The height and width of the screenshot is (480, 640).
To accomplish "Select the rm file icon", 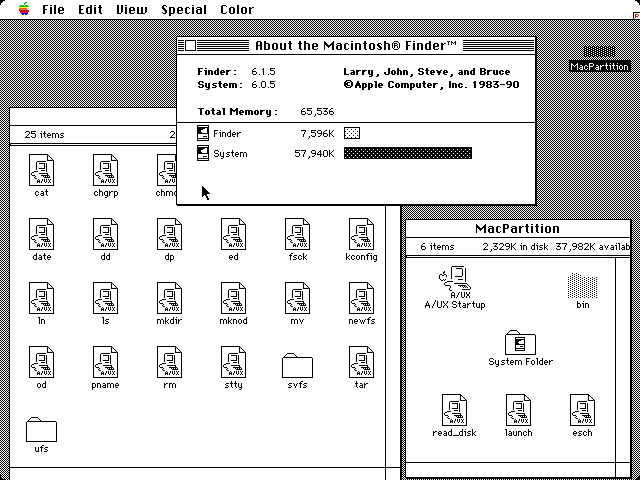I will pos(169,362).
